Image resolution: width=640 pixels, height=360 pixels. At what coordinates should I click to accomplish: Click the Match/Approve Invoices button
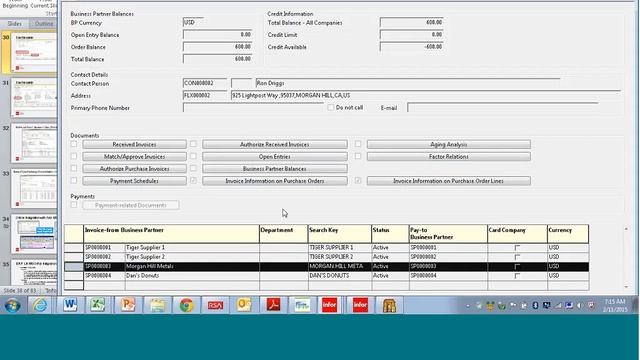pyautogui.click(x=134, y=157)
